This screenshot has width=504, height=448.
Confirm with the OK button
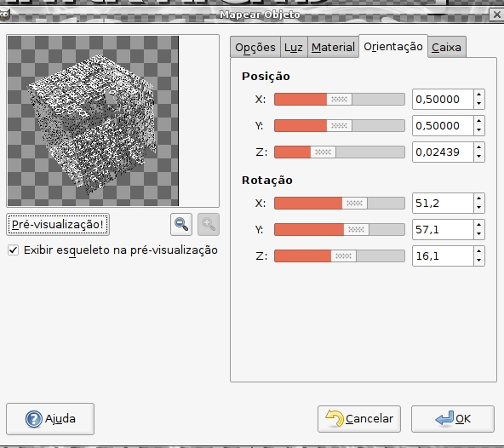pyautogui.click(x=453, y=419)
